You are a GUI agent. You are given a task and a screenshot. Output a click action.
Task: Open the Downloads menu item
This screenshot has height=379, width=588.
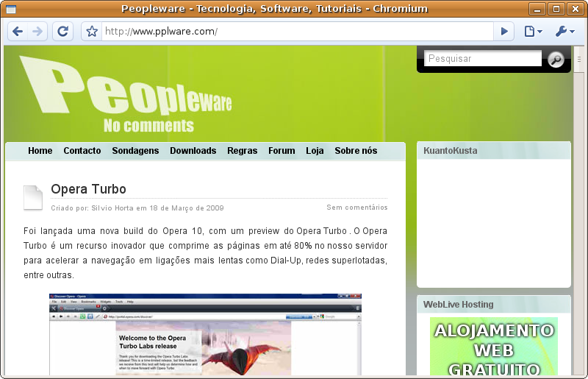(x=193, y=151)
